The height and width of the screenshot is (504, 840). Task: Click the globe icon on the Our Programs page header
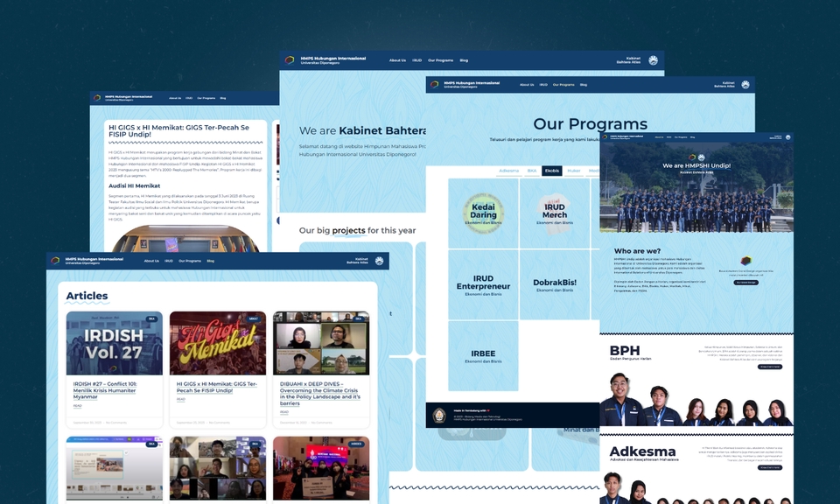click(745, 84)
